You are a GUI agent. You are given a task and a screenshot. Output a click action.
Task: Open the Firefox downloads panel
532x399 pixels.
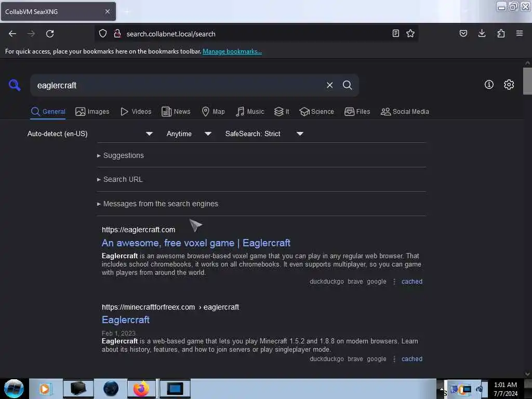tap(482, 33)
